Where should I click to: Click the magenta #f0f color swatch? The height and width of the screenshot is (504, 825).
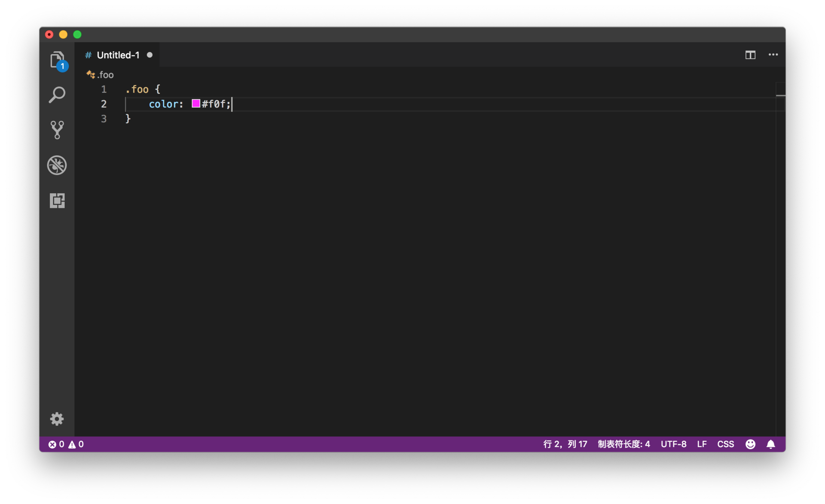click(x=196, y=104)
